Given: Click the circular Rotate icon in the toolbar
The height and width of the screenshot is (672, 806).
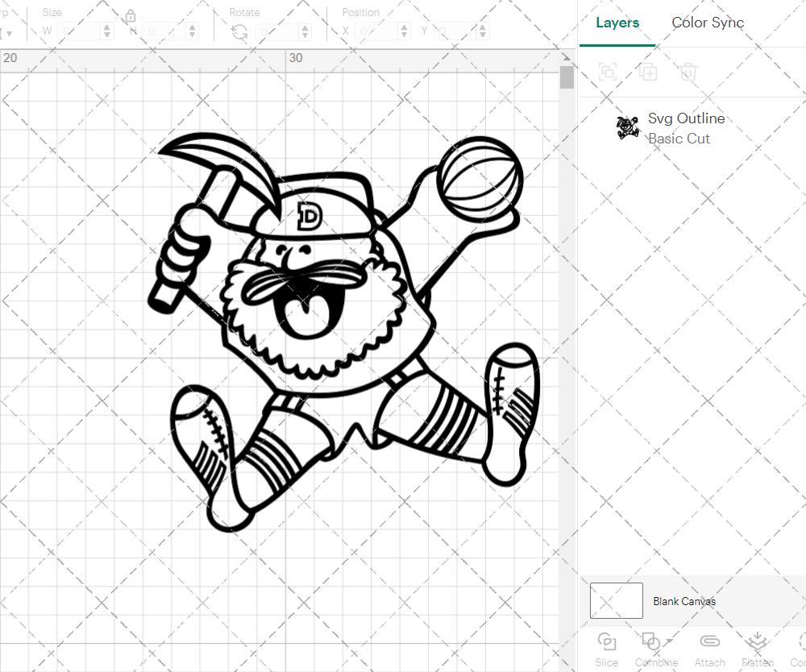Looking at the screenshot, I should click(238, 32).
